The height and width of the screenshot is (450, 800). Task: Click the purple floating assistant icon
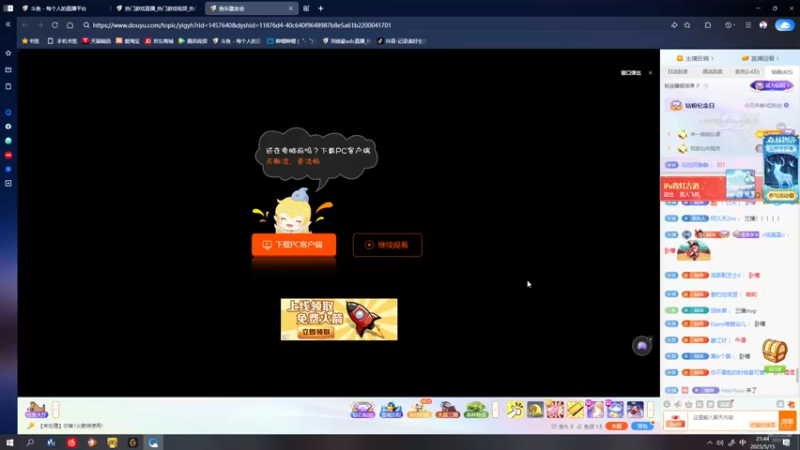[x=642, y=346]
